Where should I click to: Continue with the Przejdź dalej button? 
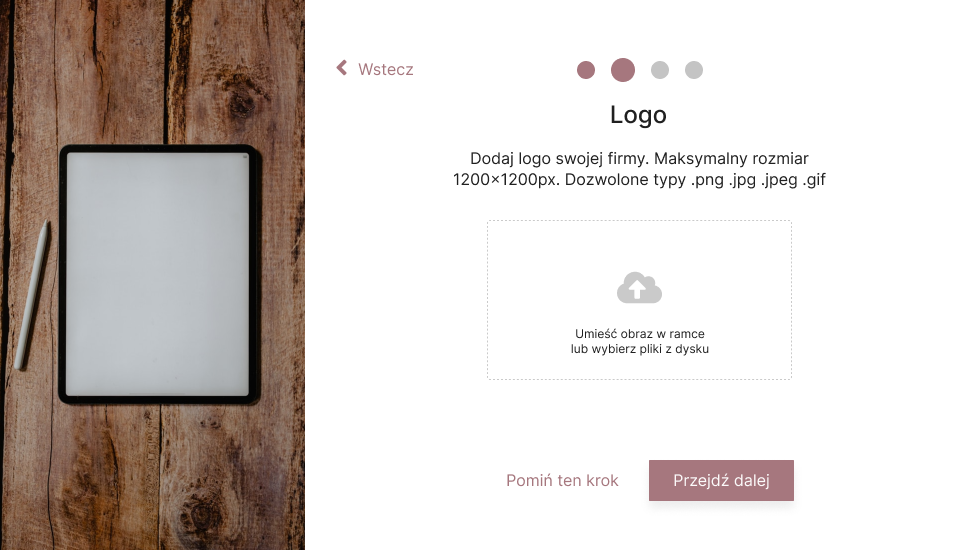[x=721, y=481]
